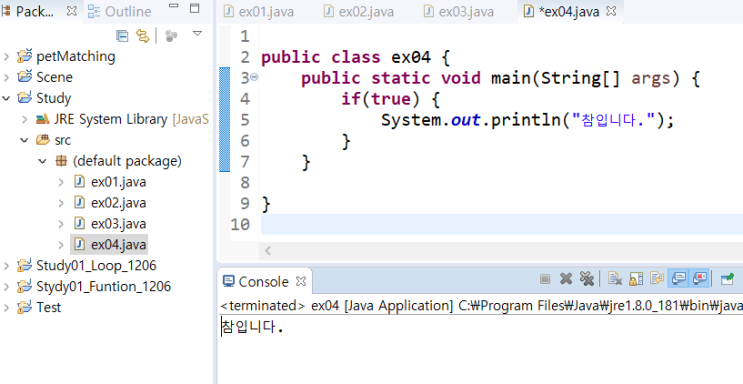Click the src source folder icon
This screenshot has height=384, width=743.
(43, 140)
